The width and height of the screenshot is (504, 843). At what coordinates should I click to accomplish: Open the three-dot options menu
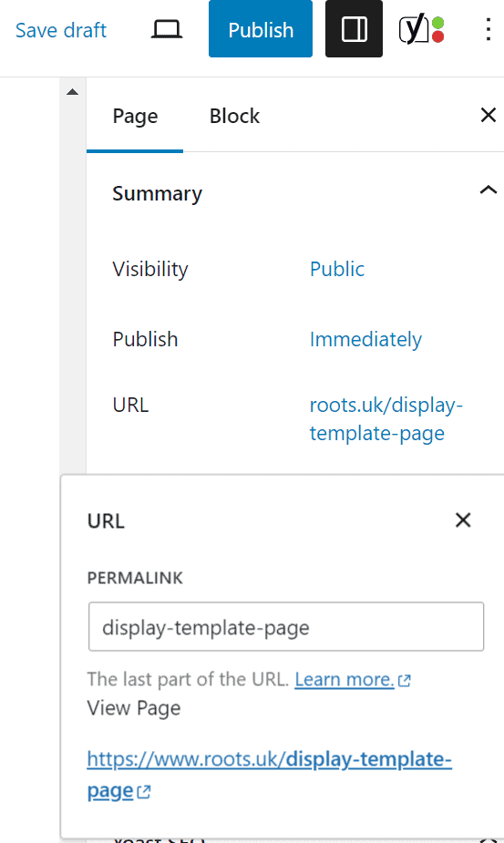(x=488, y=29)
